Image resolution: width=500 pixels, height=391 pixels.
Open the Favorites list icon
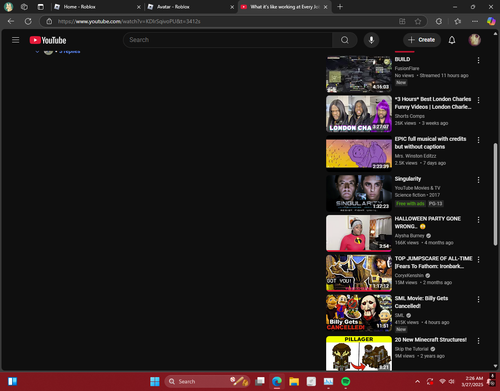(x=458, y=21)
